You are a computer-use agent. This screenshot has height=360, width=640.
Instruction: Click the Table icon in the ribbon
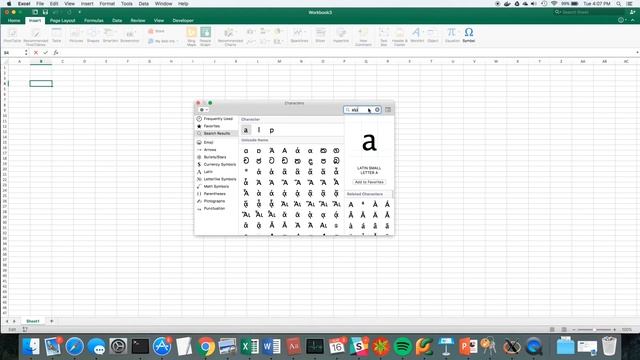click(x=56, y=35)
